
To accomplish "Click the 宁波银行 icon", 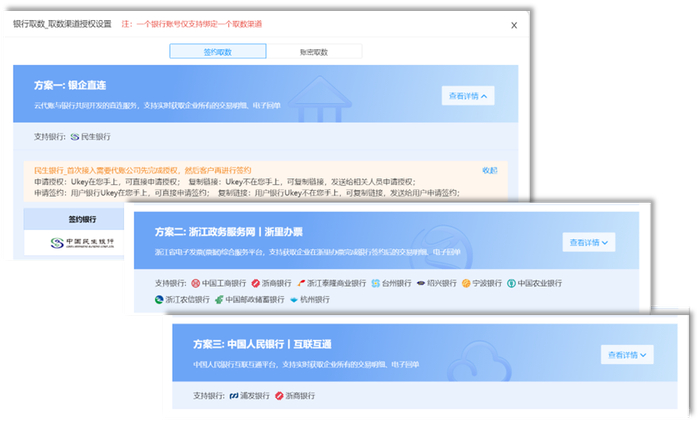I will (x=466, y=283).
